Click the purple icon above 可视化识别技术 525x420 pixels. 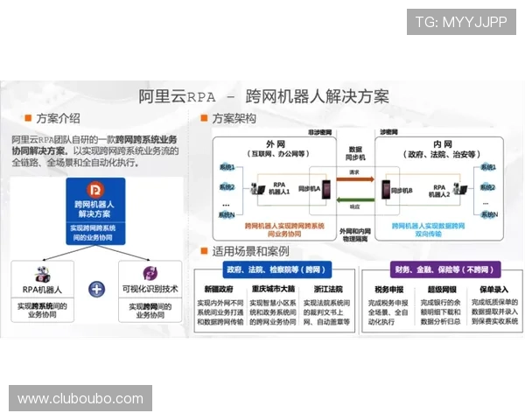(x=150, y=273)
